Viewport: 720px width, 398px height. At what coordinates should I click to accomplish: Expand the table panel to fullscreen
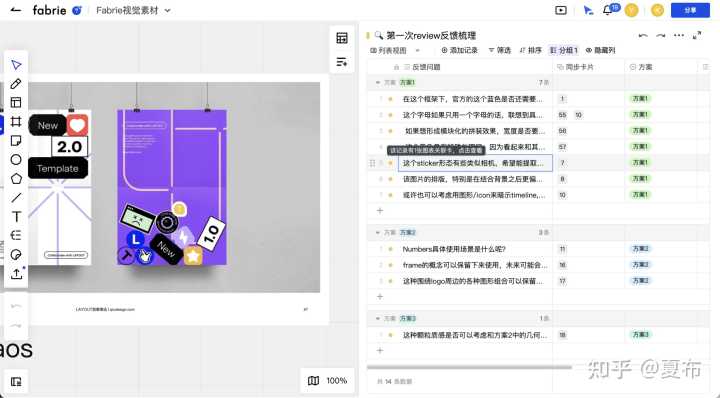[x=697, y=35]
